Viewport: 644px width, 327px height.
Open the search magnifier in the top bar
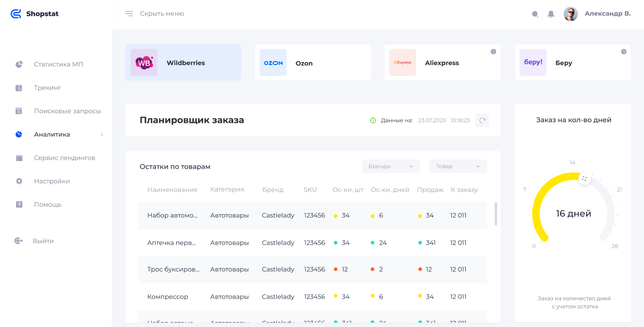pyautogui.click(x=535, y=14)
